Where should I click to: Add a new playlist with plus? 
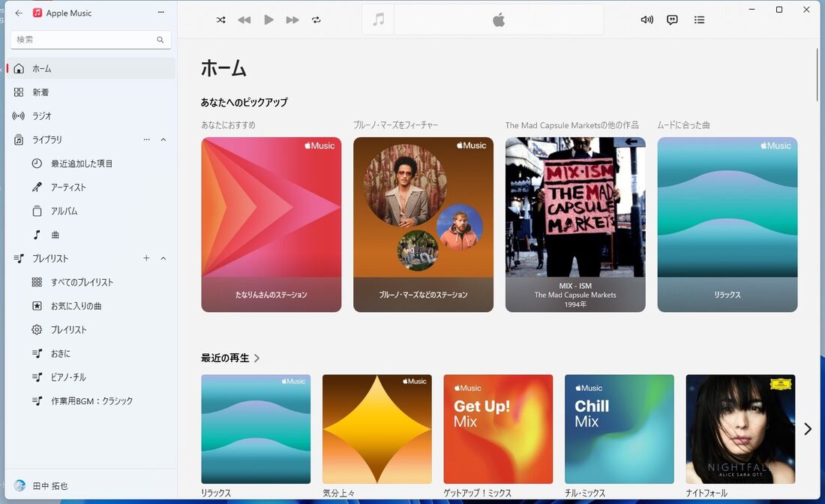[x=146, y=258]
